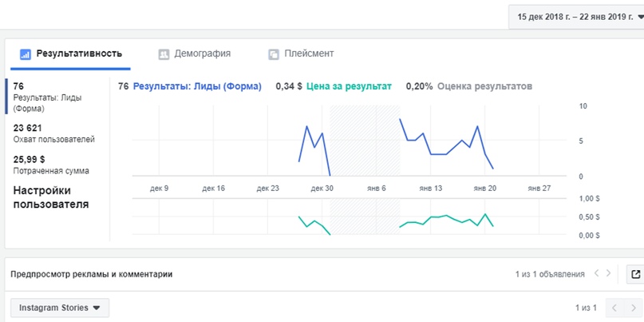The height and width of the screenshot is (322, 644).
Task: Go to previous ad in объявления pager
Action: [596, 275]
